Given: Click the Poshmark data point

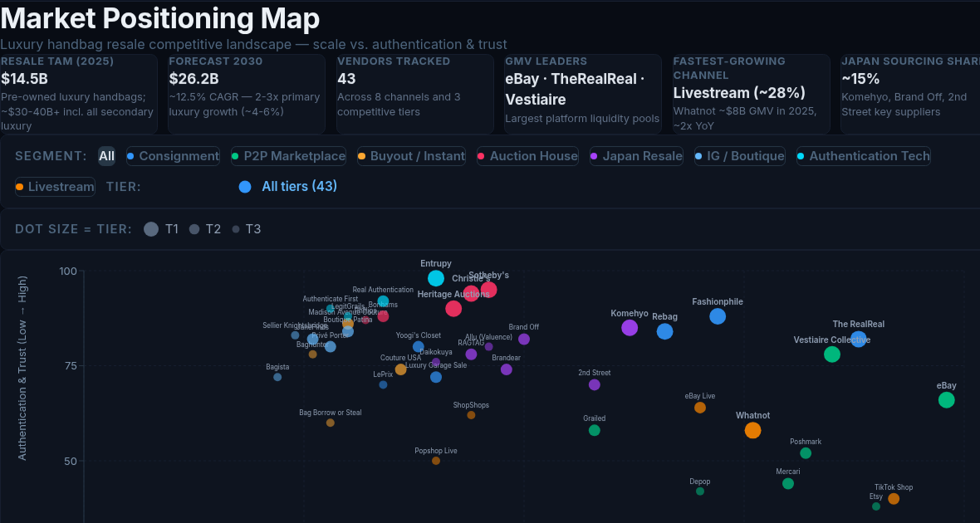Looking at the screenshot, I should point(806,453).
